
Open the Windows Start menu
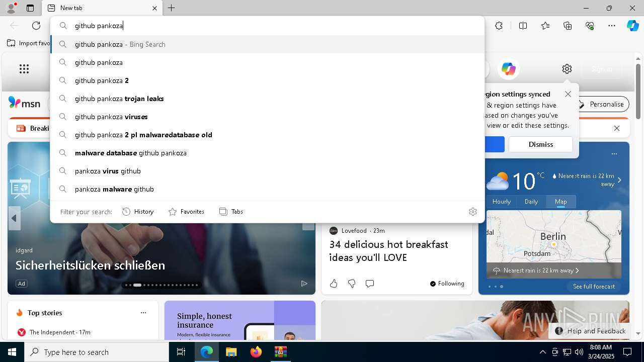[12, 352]
